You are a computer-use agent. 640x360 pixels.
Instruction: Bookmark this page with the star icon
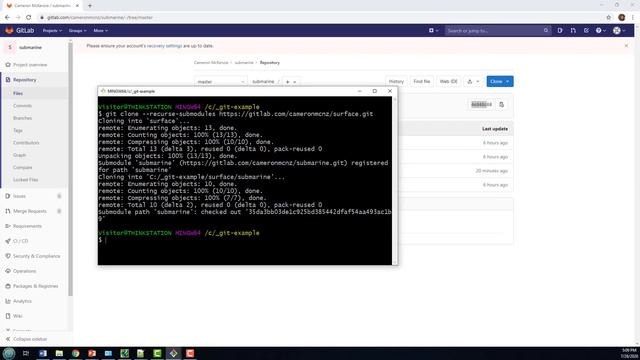point(609,18)
